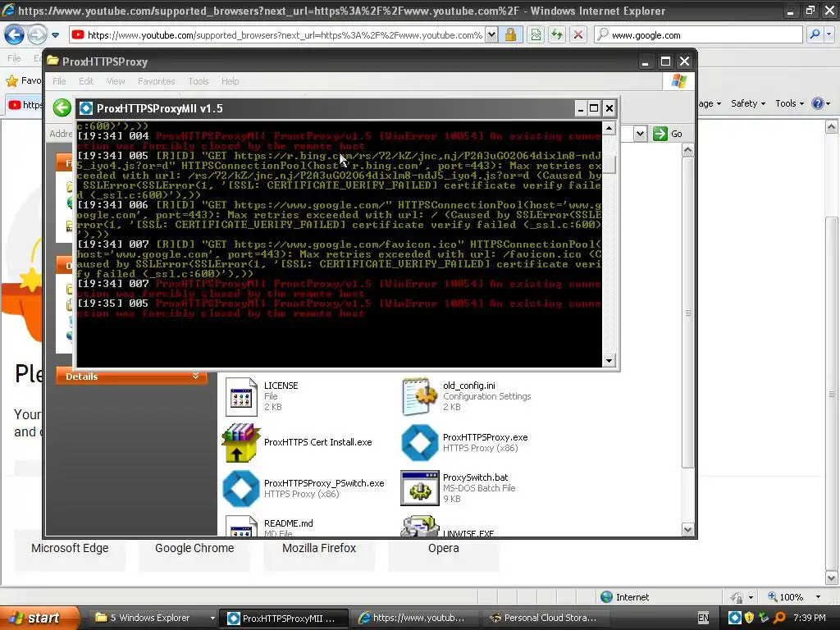Select the old_config.ini file icon
The image size is (840, 630).
pyautogui.click(x=419, y=396)
